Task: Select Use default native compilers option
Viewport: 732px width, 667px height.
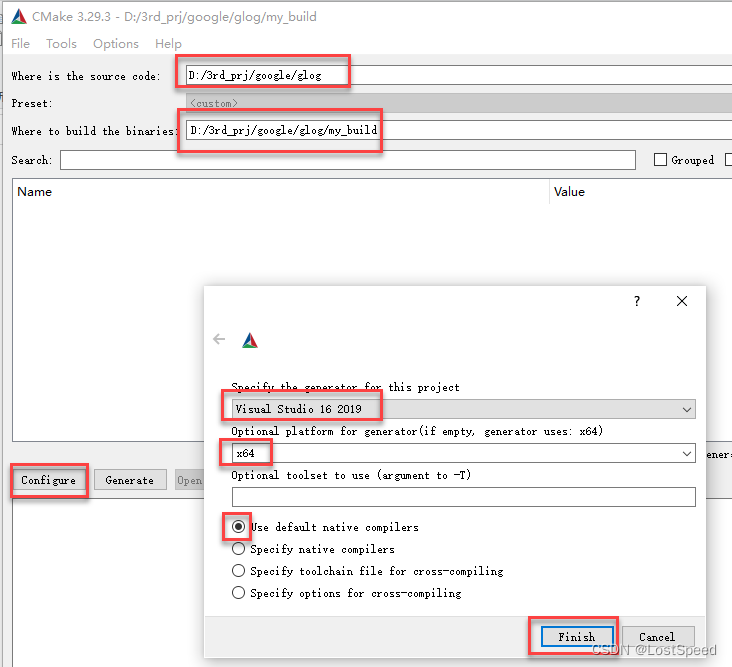Action: [238, 527]
